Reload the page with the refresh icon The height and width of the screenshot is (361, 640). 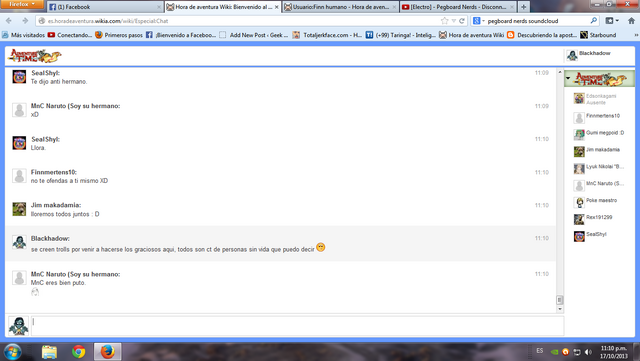pyautogui.click(x=462, y=21)
